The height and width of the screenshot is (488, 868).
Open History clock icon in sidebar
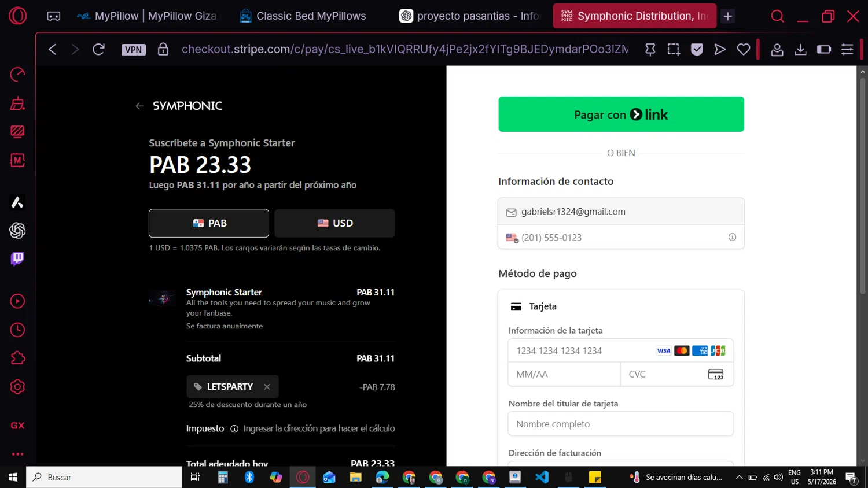(x=17, y=330)
